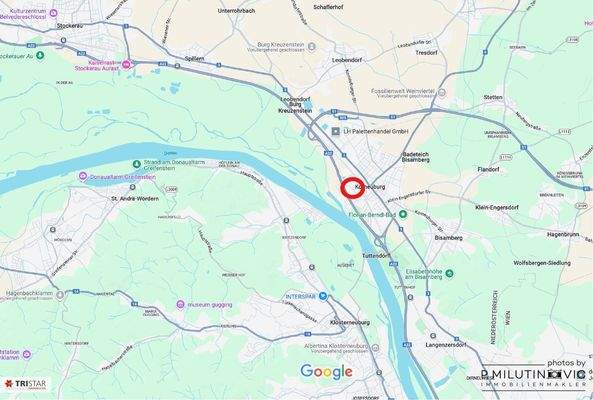Click the Google logo on the map

[x=326, y=372]
